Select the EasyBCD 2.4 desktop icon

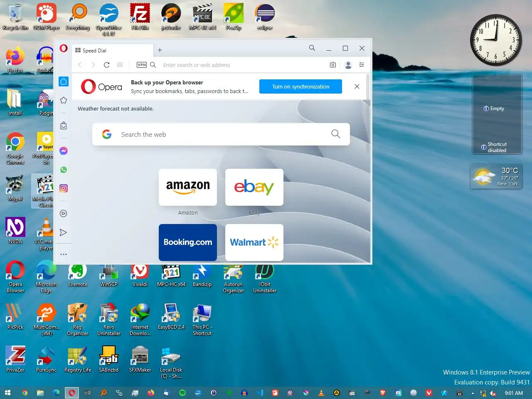click(x=171, y=317)
